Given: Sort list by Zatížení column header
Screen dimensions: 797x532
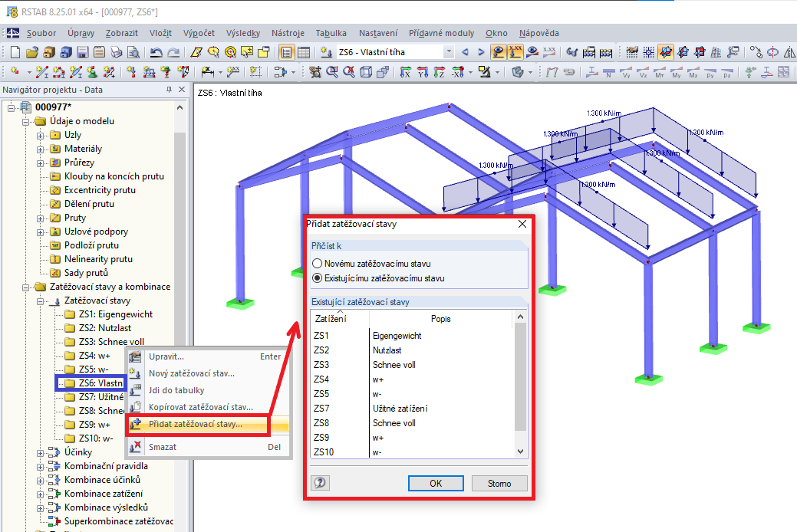Looking at the screenshot, I should pyautogui.click(x=340, y=319).
